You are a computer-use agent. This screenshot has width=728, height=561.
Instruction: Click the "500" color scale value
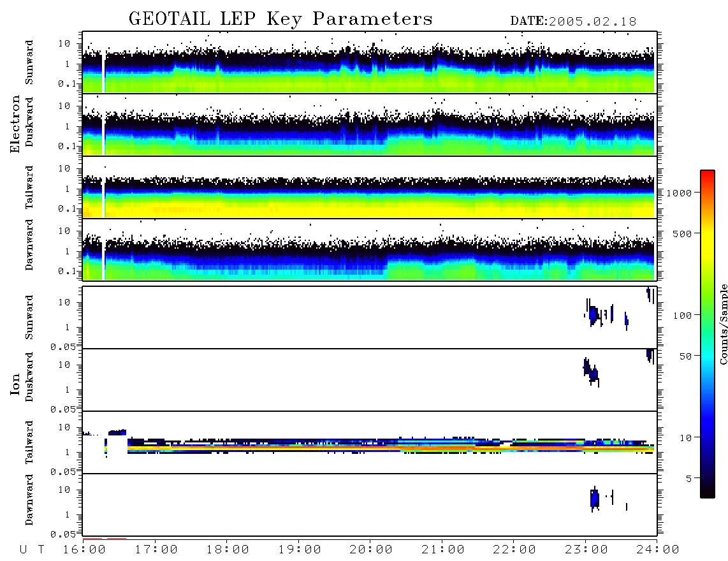pos(682,233)
